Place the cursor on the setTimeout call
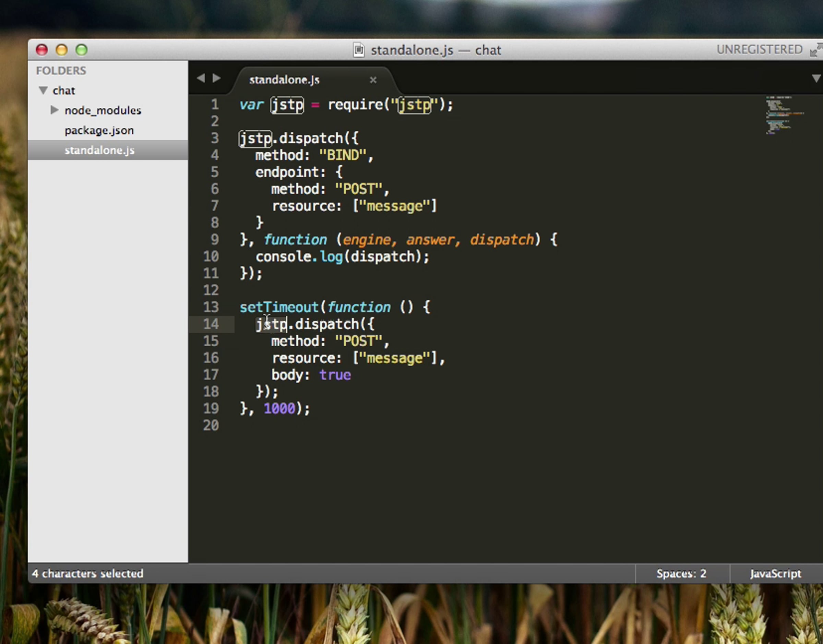Screen dimensions: 823x644 [279, 307]
